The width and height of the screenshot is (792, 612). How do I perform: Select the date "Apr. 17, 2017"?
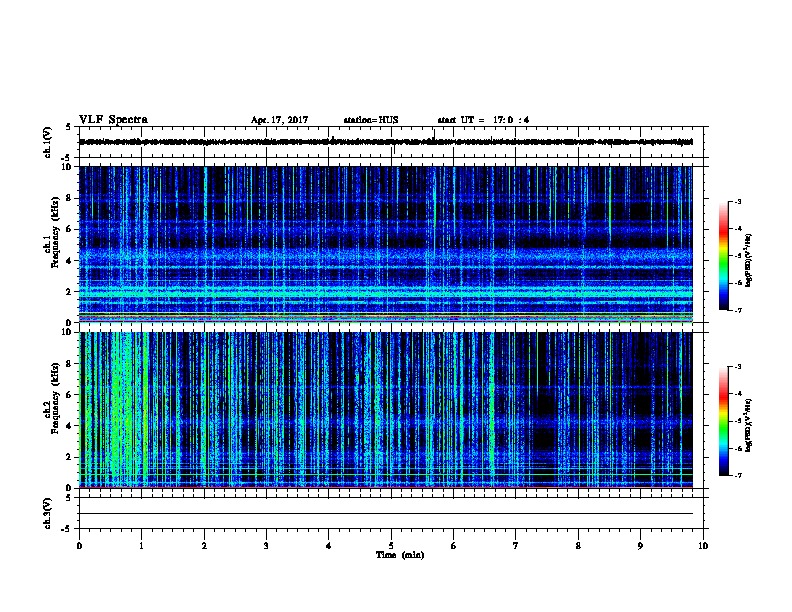pos(279,120)
